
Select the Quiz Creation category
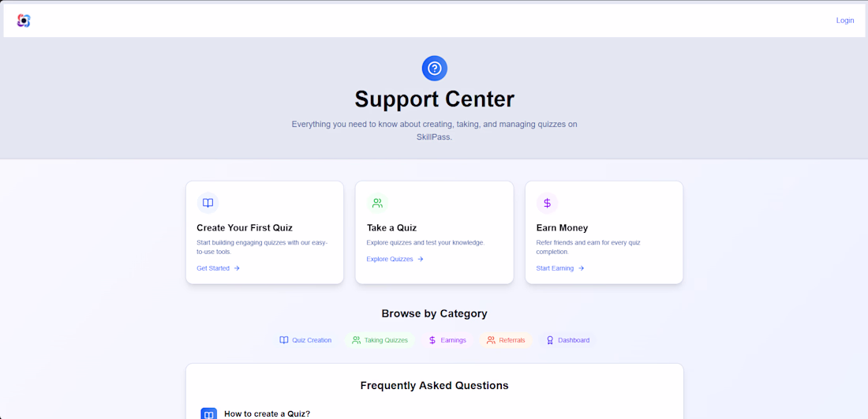(305, 340)
